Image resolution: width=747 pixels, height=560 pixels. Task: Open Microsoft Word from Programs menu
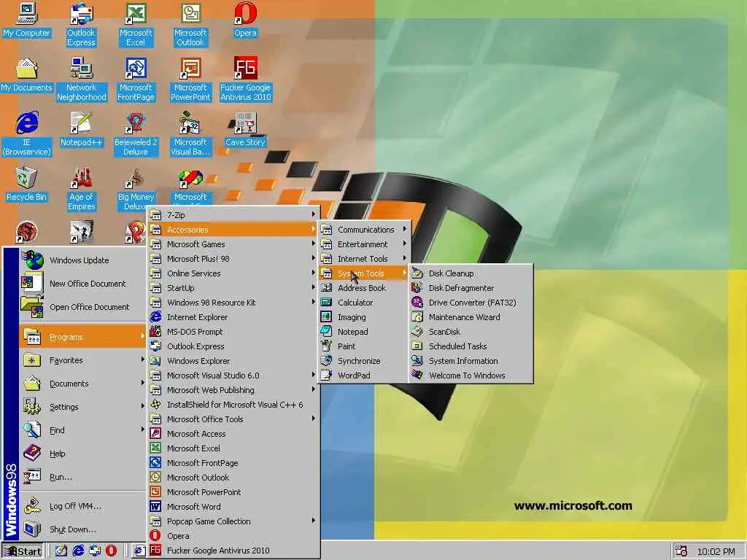(233, 506)
